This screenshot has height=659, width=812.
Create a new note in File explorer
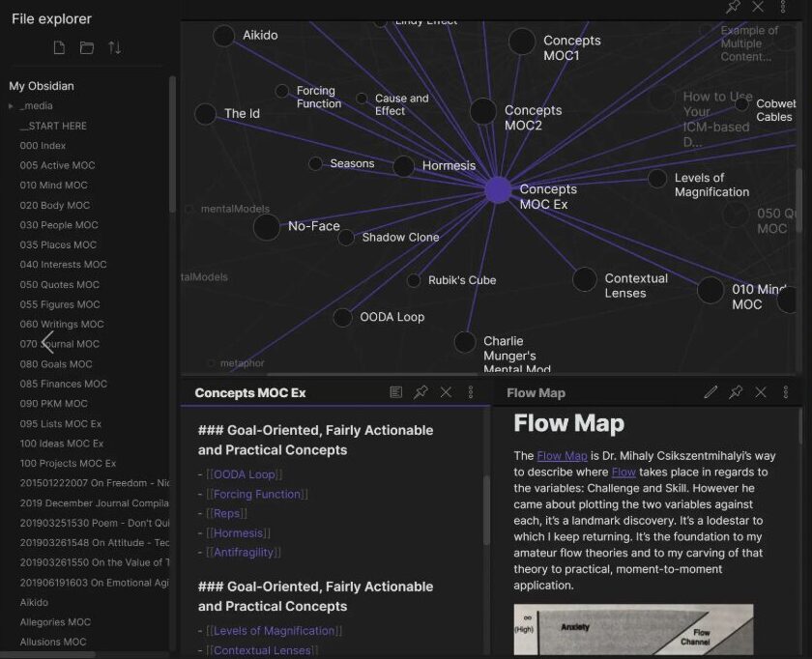[59, 48]
